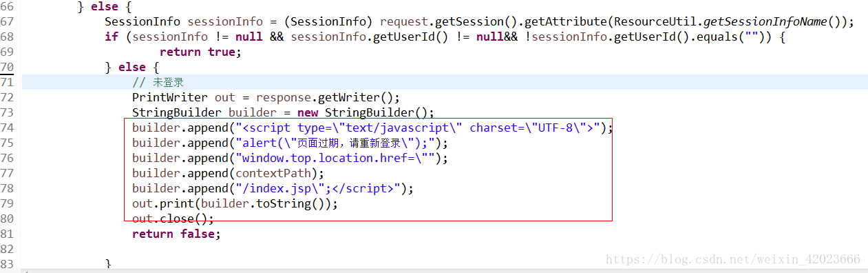Screen dimensions: 868x273
Task: Click the closing brace on line 83
Action: pyautogui.click(x=108, y=264)
